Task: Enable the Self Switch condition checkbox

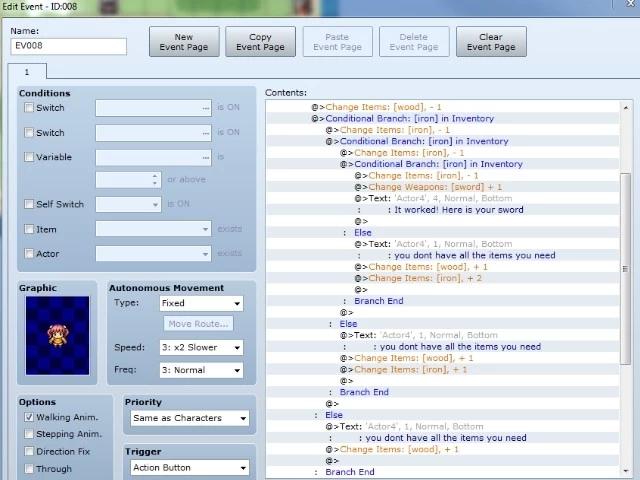Action: (x=29, y=204)
